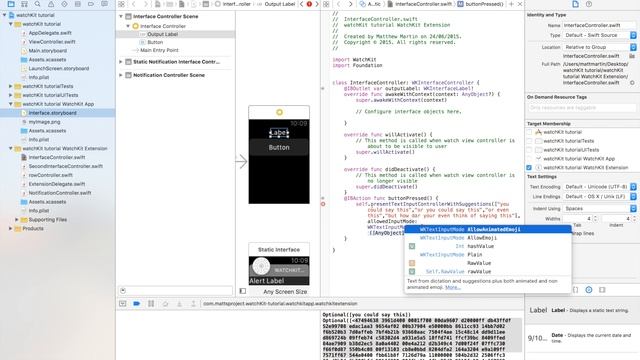640x360 pixels.
Task: Open buttonPressed() in assistant jump bar
Action: click(x=481, y=4)
